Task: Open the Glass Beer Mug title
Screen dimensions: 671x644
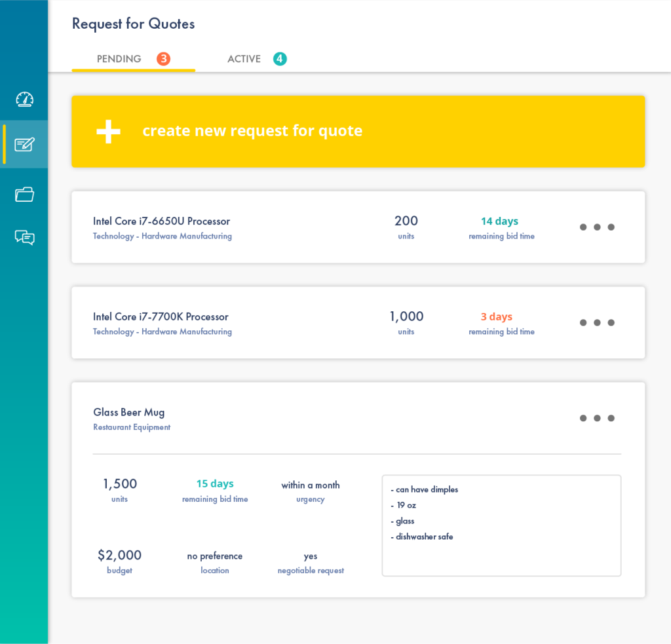Action: tap(129, 413)
